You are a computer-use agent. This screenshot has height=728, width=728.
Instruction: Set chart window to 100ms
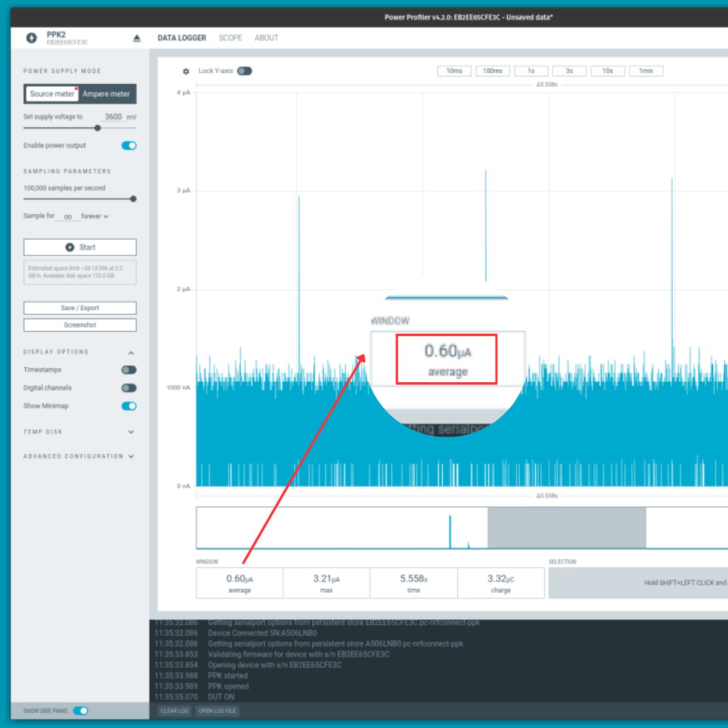[x=493, y=71]
